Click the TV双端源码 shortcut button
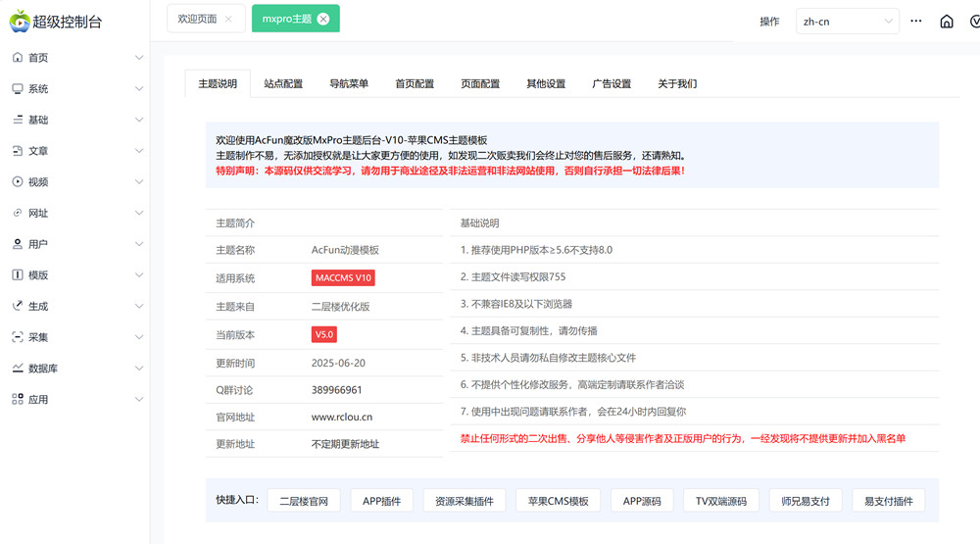Viewport: 980px width, 544px height. [721, 501]
